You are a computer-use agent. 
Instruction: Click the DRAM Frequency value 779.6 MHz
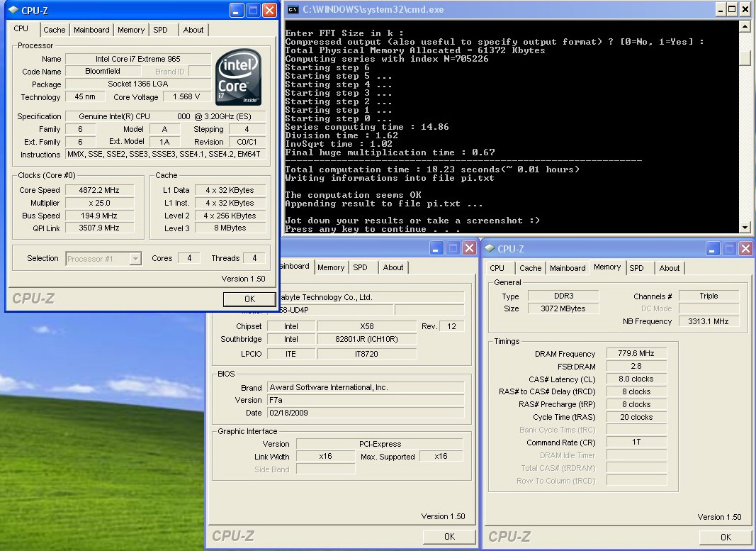coord(636,353)
